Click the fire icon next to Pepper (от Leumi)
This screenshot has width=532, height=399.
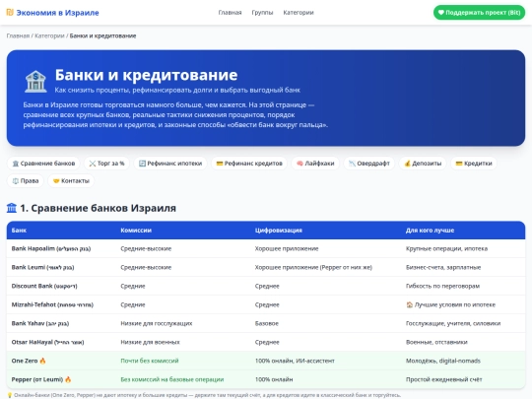[x=68, y=379]
